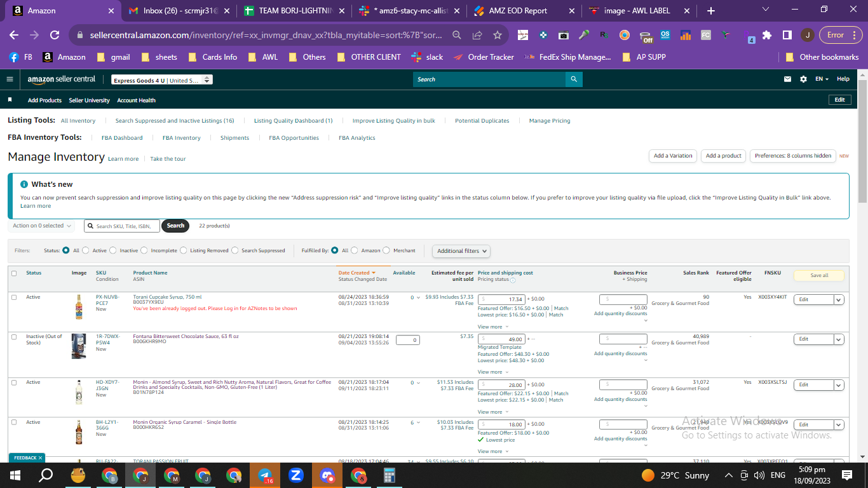
Task: Open the Manage Pricing tool link
Action: tap(550, 121)
